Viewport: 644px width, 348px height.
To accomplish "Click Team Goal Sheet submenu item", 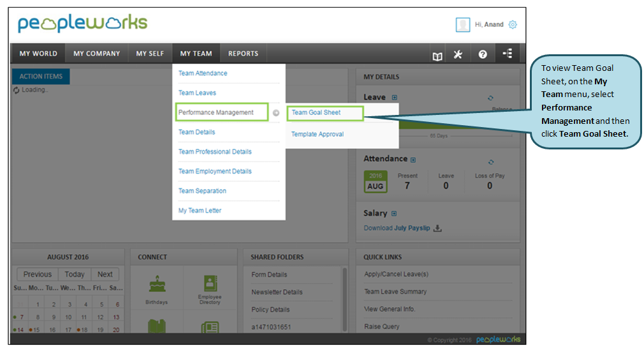I will (316, 112).
